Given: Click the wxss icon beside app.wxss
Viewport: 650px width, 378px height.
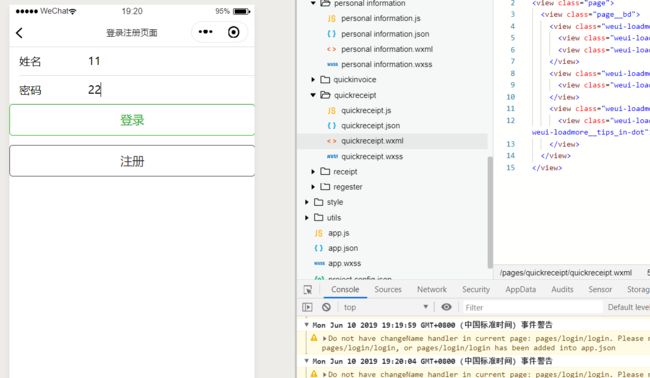Looking at the screenshot, I should 319,264.
